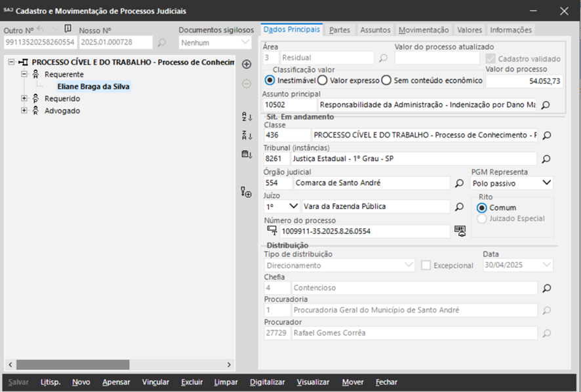This screenshot has width=581, height=392.
Task: Open the Partes tab
Action: (339, 30)
